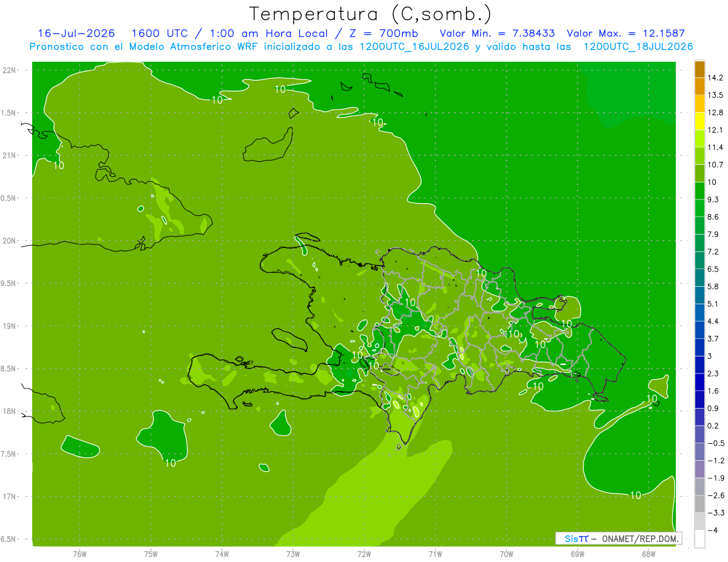The image size is (728, 562).
Task: Click legend color band between 12.8 and 13.5
Action: pos(699,104)
